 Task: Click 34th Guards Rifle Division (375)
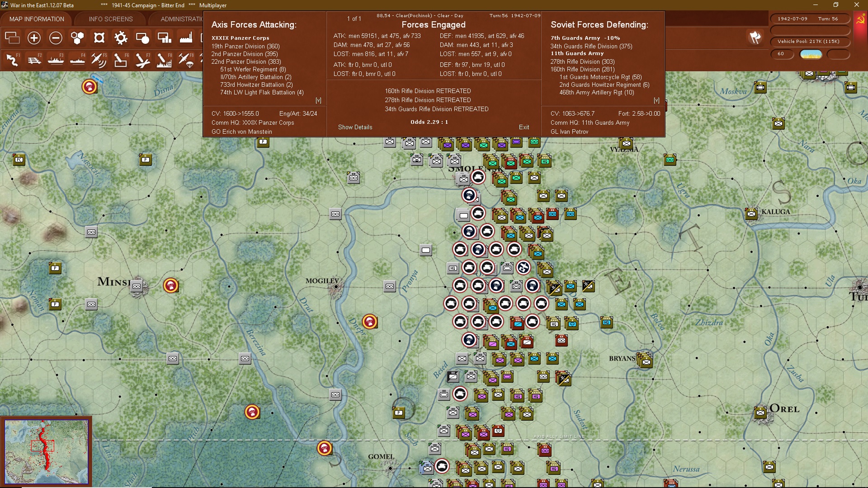(x=591, y=46)
